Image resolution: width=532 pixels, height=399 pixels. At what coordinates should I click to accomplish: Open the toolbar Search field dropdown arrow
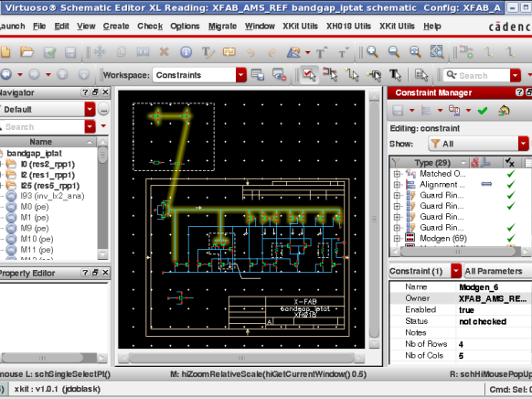[515, 75]
